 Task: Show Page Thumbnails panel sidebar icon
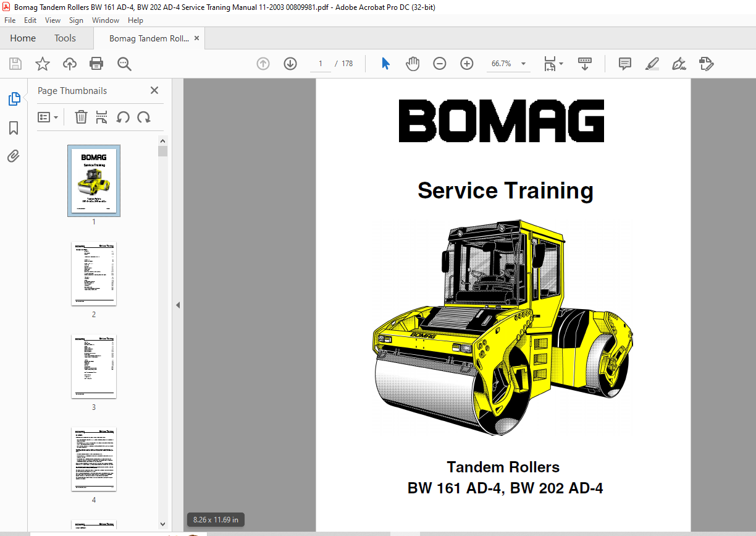(14, 99)
